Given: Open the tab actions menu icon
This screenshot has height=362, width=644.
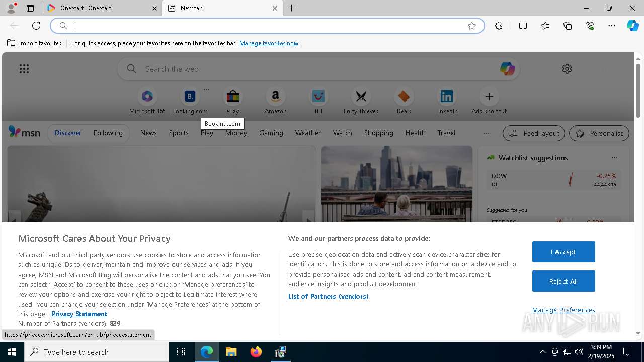Looking at the screenshot, I should click(30, 8).
